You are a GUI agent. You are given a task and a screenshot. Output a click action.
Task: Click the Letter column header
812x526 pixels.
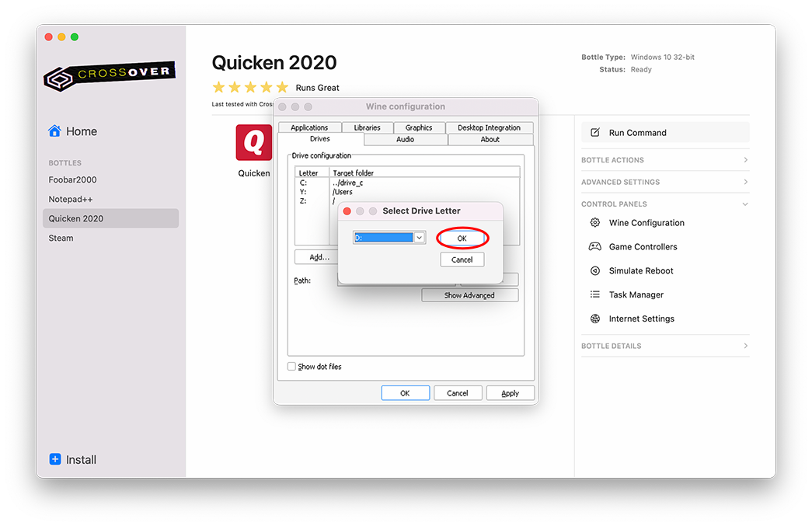pyautogui.click(x=312, y=172)
